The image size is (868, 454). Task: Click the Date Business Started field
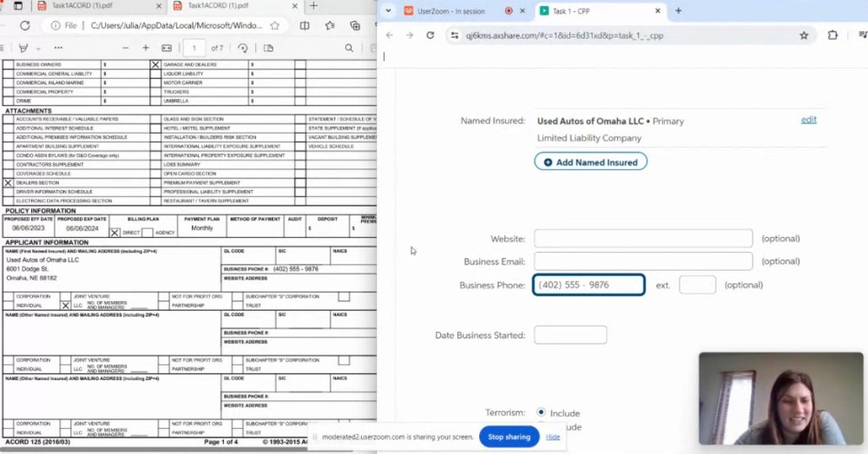click(570, 335)
